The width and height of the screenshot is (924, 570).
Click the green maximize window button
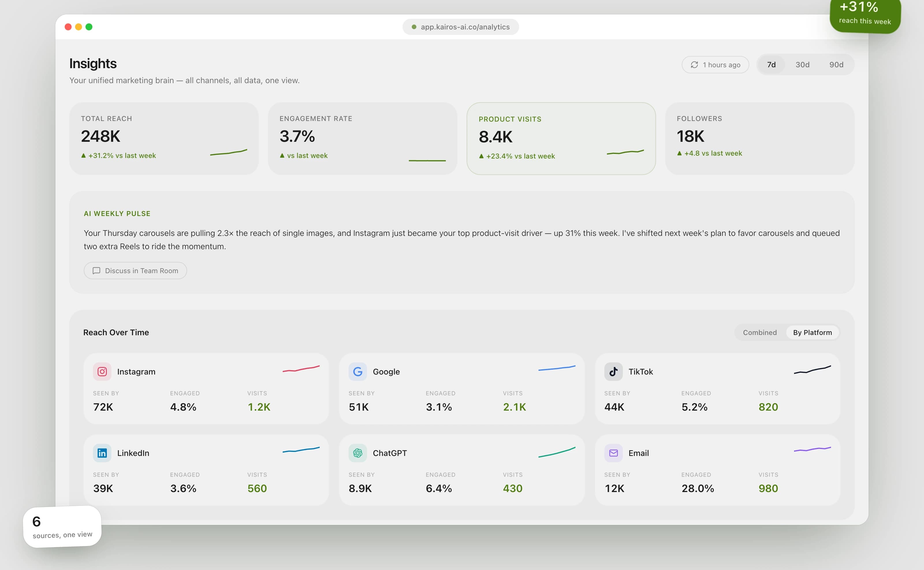(x=89, y=27)
